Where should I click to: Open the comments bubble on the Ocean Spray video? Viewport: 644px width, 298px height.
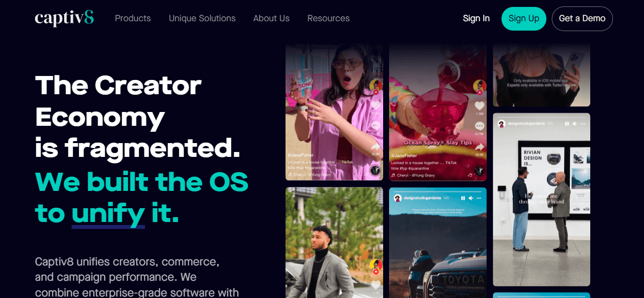coord(479,126)
